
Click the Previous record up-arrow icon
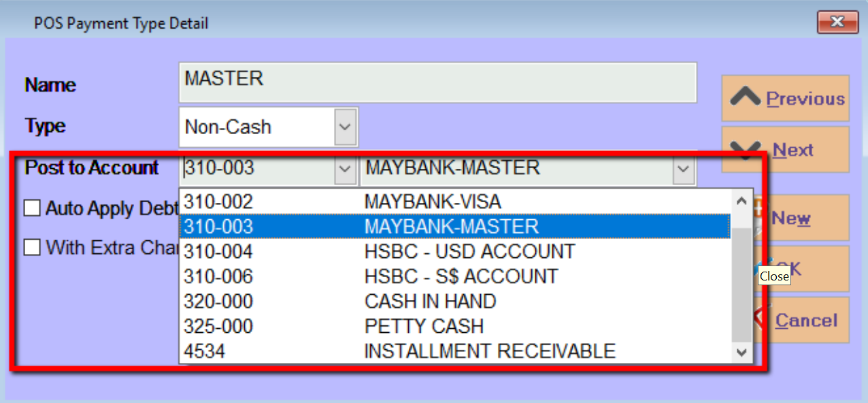(745, 98)
